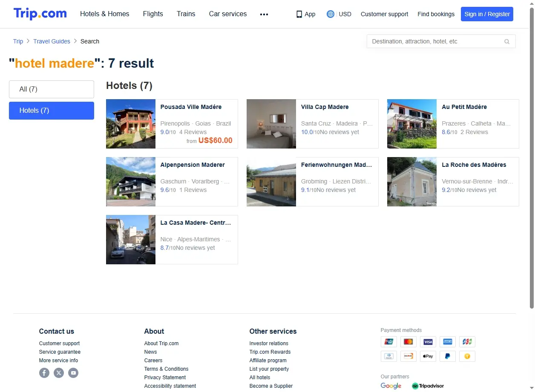Open Trip.com Rewards link
The width and height of the screenshot is (535, 392).
[x=270, y=352]
